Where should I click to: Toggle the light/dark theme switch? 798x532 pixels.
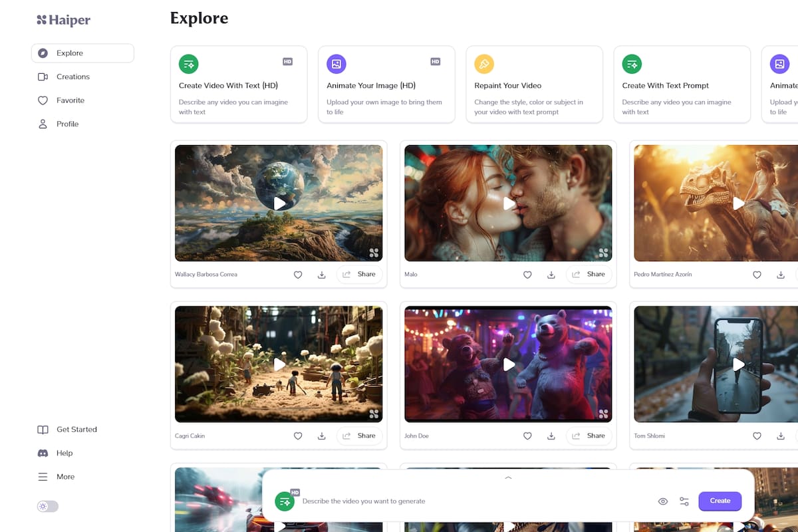[x=47, y=506]
